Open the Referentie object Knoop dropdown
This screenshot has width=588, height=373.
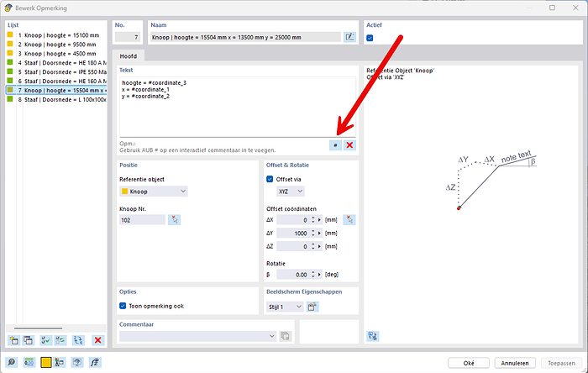pos(154,192)
